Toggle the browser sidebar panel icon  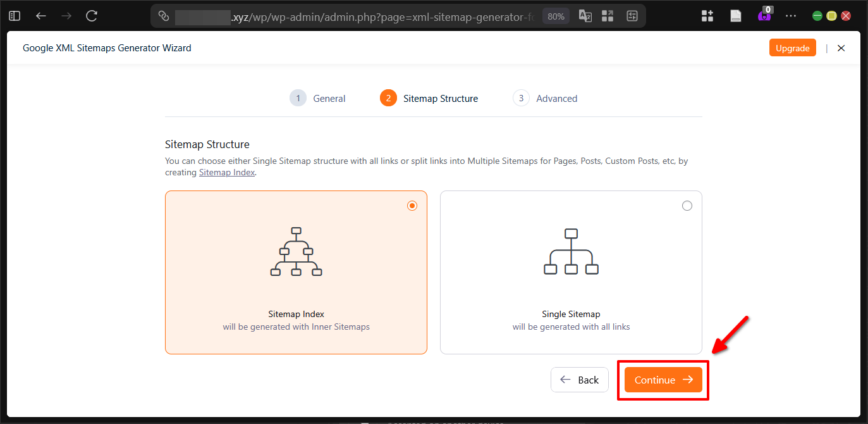pyautogui.click(x=15, y=16)
